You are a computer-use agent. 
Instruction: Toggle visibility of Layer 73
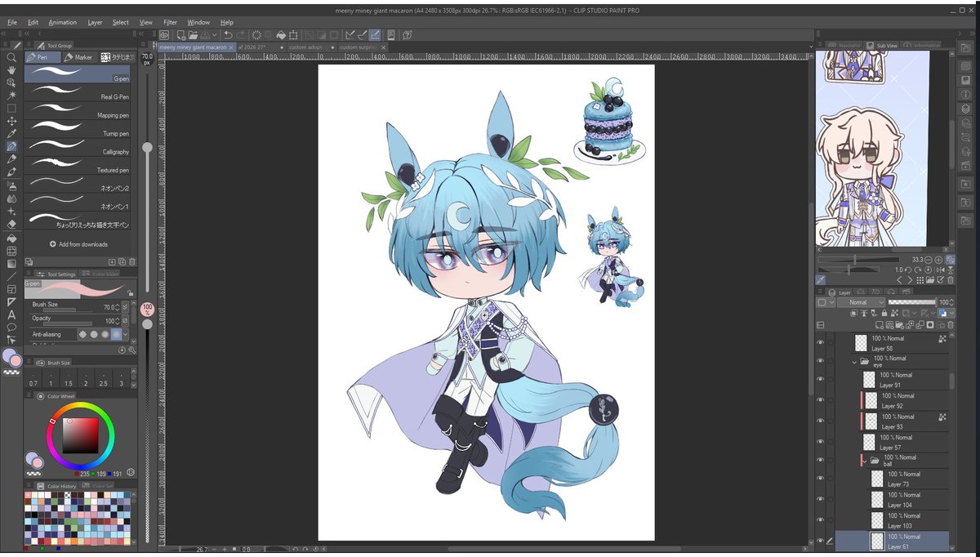point(821,479)
